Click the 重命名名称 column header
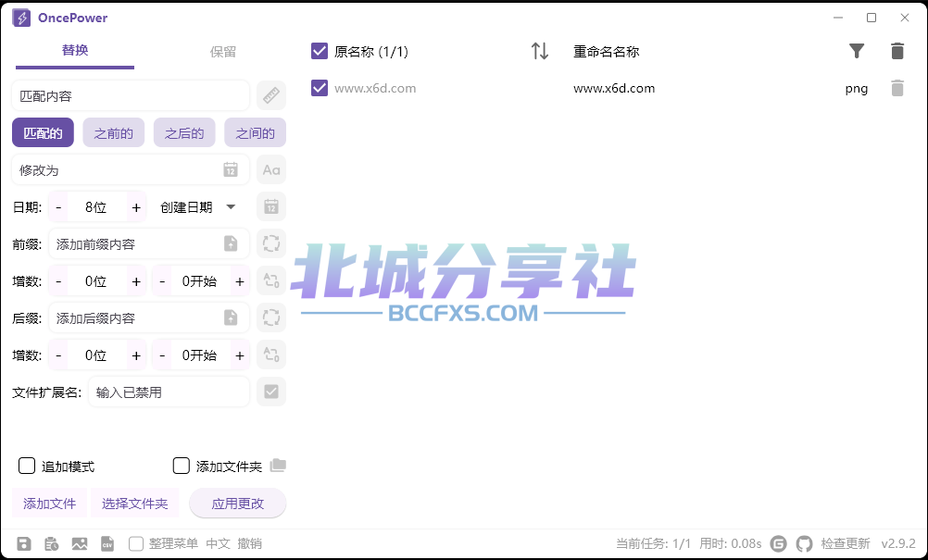 [606, 52]
